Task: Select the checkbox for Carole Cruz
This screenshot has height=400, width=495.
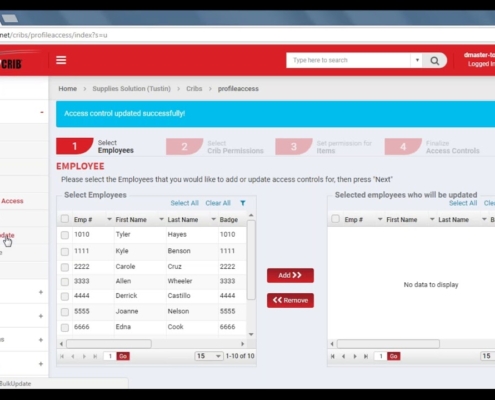Action: pos(65,267)
